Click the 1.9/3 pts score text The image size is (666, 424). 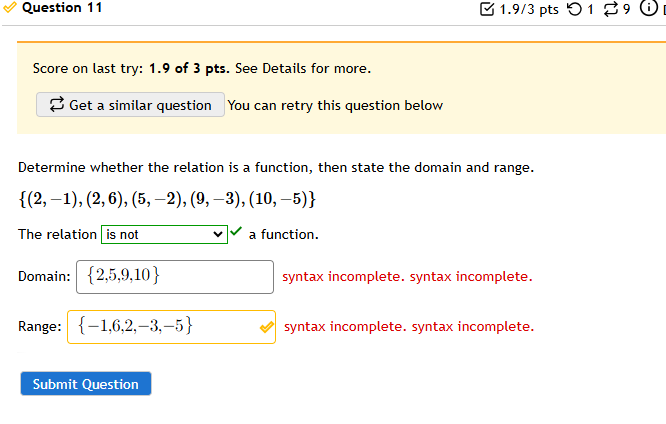point(529,9)
